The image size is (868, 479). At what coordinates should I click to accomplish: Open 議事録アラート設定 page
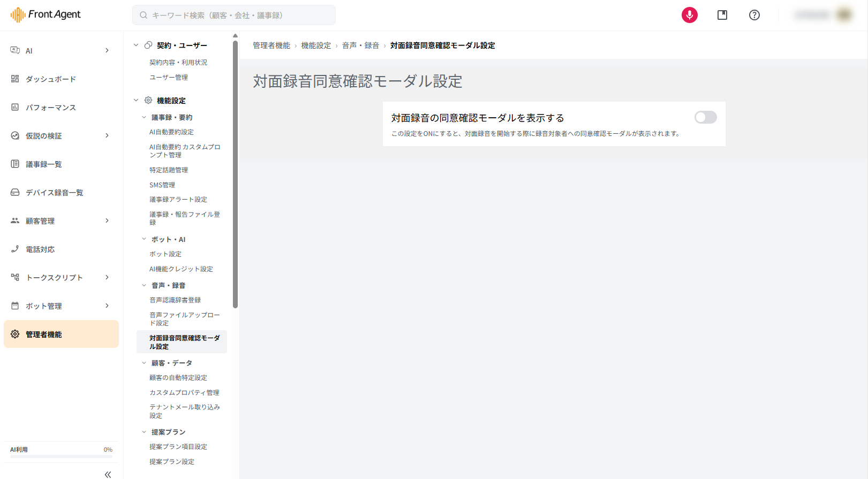pos(178,200)
